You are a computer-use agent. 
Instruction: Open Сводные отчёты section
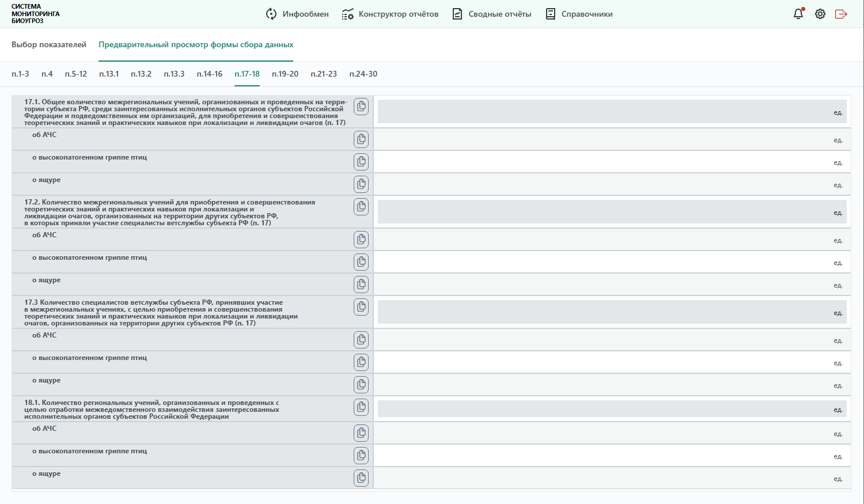(x=491, y=14)
